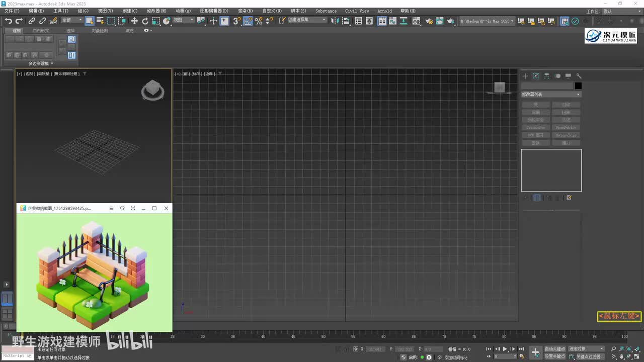Viewport: 644px width, 362px height.
Task: Go to the animation end frame
Action: pos(522,349)
